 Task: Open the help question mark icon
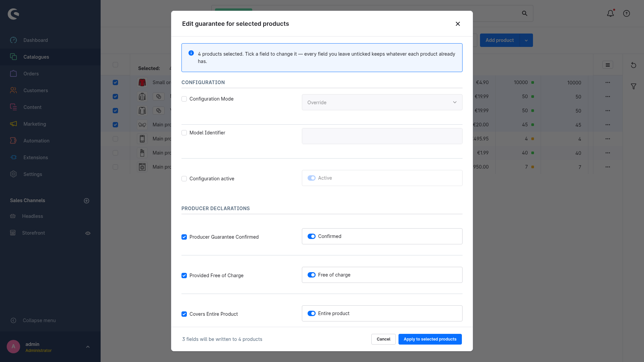click(x=627, y=13)
